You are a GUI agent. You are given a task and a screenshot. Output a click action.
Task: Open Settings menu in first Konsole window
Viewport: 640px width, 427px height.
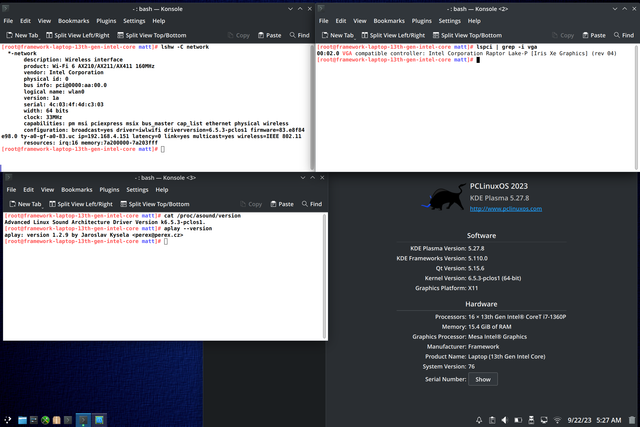pos(134,21)
